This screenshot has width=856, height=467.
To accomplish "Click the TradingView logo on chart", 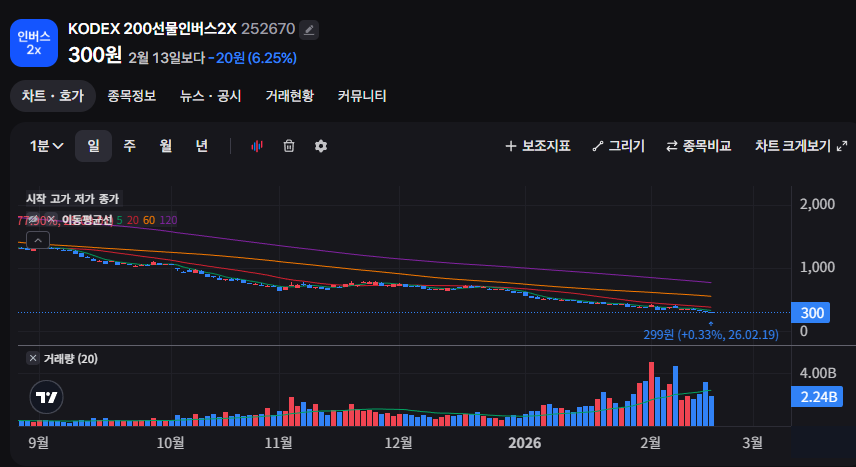I will coord(47,397).
